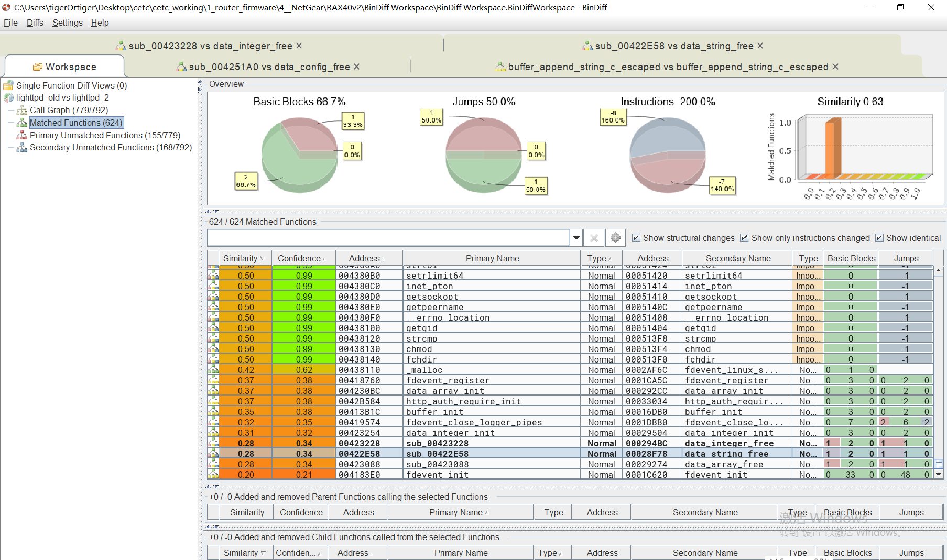
Task: Open the filter history dropdown arrow
Action: 576,238
